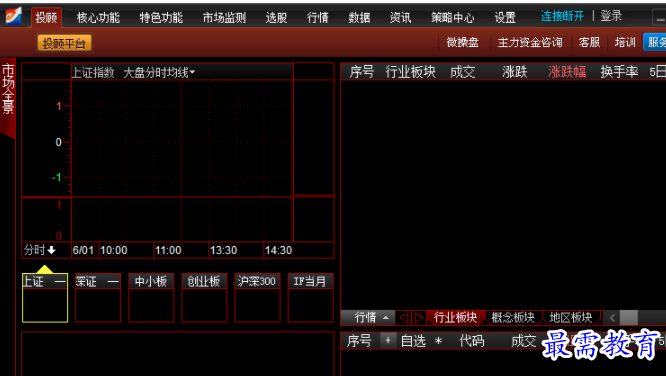The image size is (666, 376).
Task: Open the 数据 menu
Action: click(x=359, y=18)
